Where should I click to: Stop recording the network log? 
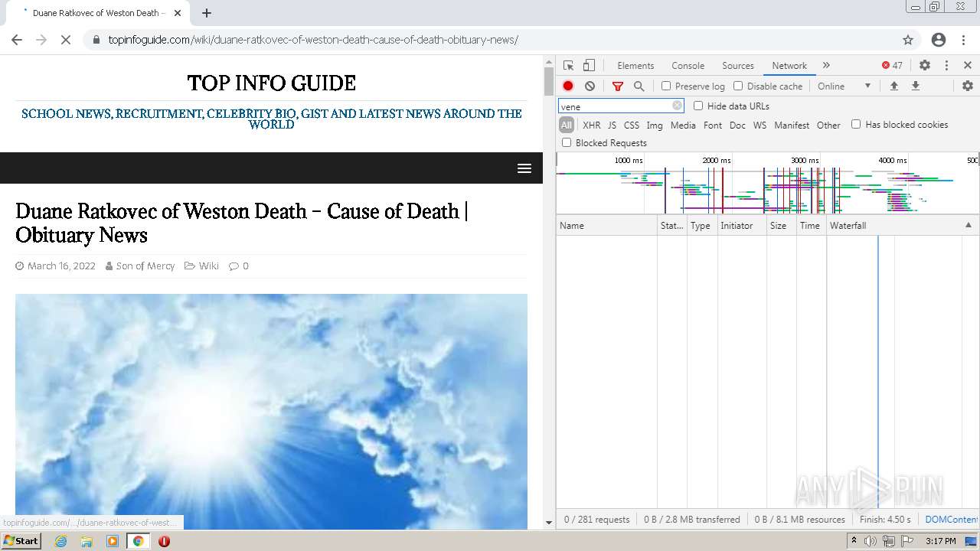[x=568, y=86]
